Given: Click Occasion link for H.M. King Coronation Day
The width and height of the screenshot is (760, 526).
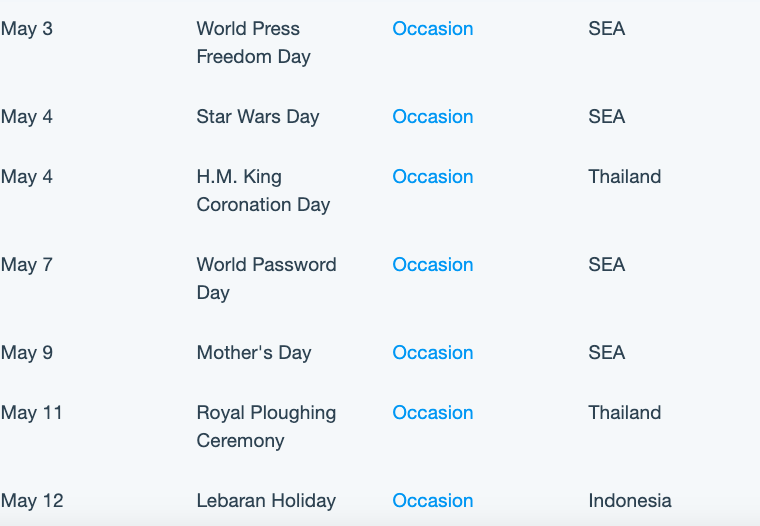Looking at the screenshot, I should pos(432,176).
